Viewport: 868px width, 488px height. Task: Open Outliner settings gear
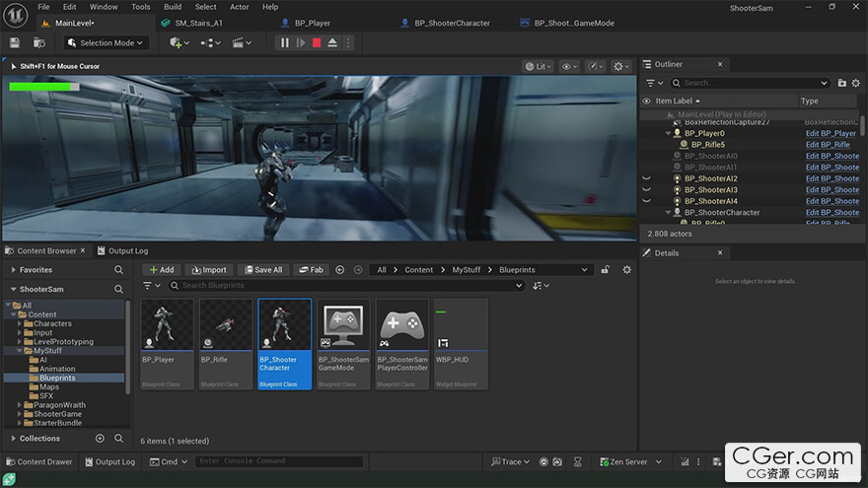856,83
